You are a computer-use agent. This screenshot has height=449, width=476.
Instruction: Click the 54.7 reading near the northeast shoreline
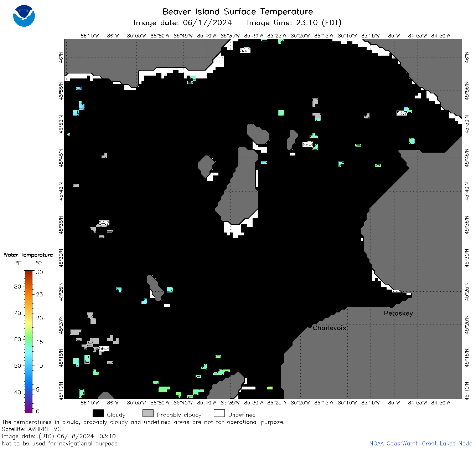(402, 113)
